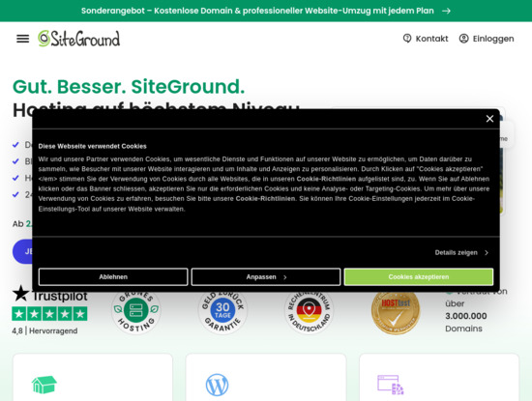Expand Details zeigen in cookie banner
Image resolution: width=532 pixels, height=401 pixels.
[461, 252]
